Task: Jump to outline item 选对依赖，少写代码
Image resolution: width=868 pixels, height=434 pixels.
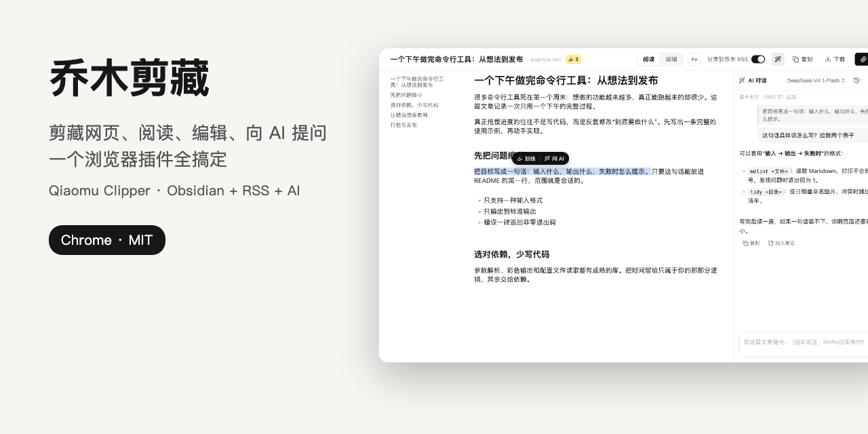Action: 414,105
